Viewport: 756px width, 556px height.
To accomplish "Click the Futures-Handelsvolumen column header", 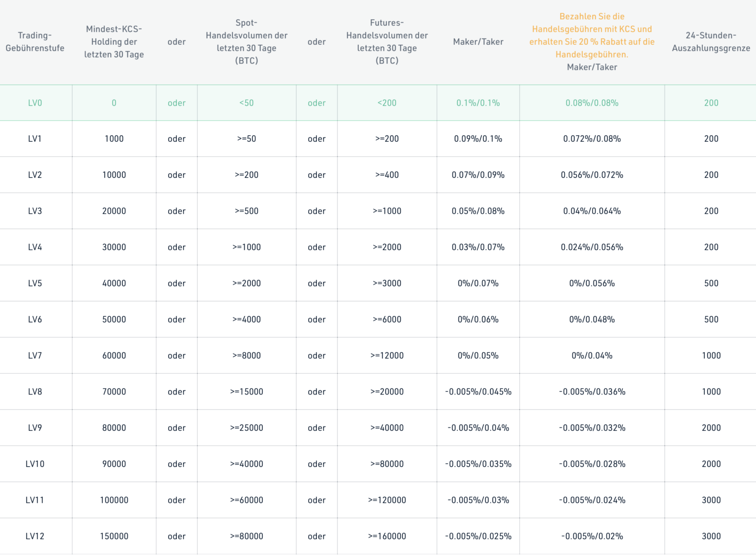I will tap(387, 42).
